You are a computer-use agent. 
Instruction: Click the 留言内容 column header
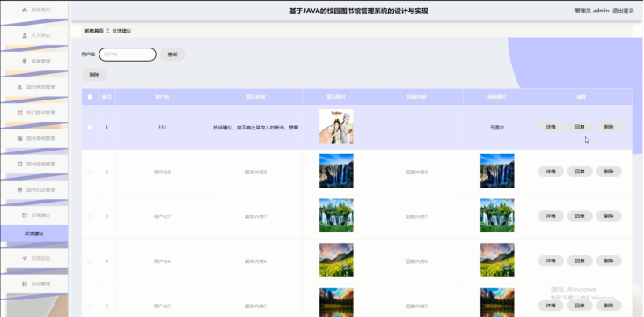click(x=255, y=97)
